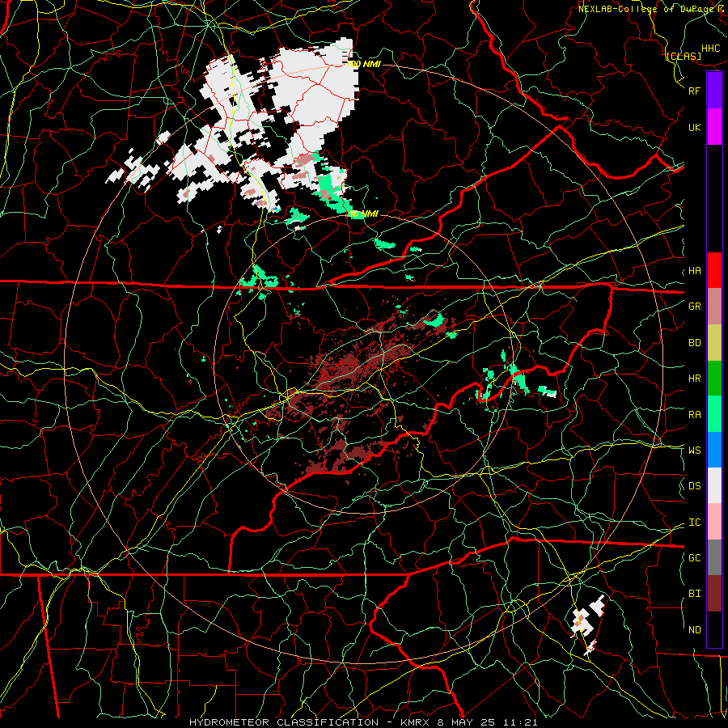Click the HHC product label
This screenshot has width=728, height=728.
click(711, 49)
